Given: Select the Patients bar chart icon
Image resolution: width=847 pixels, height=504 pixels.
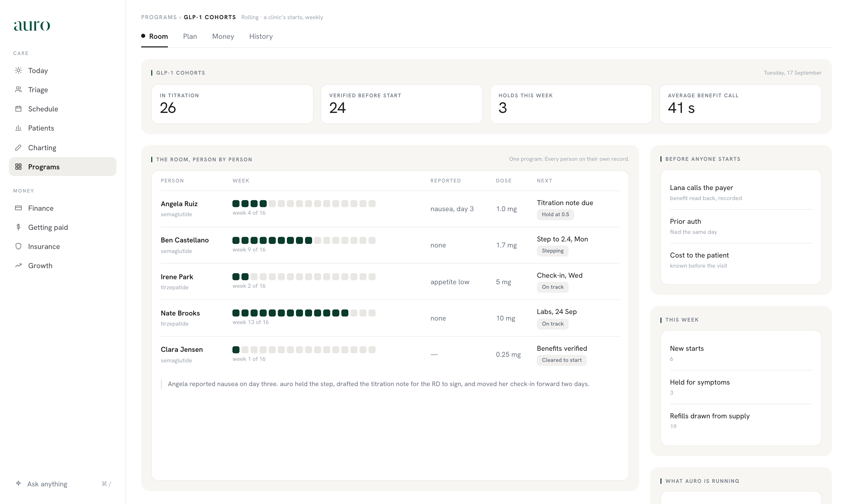Looking at the screenshot, I should click(18, 128).
